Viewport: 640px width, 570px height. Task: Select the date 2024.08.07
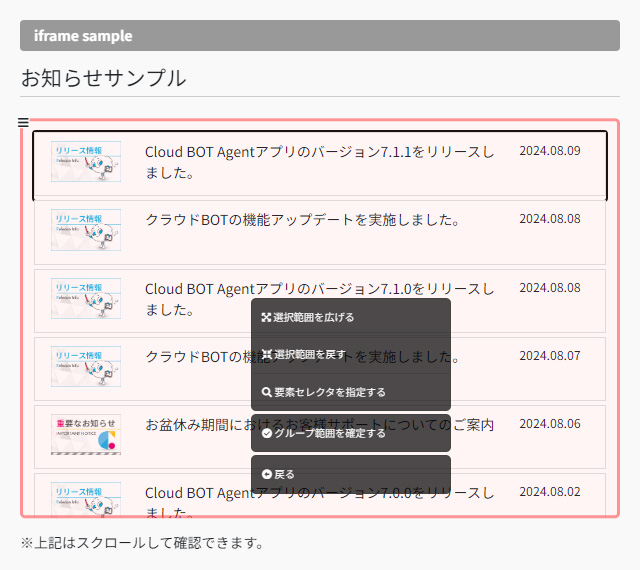[550, 356]
